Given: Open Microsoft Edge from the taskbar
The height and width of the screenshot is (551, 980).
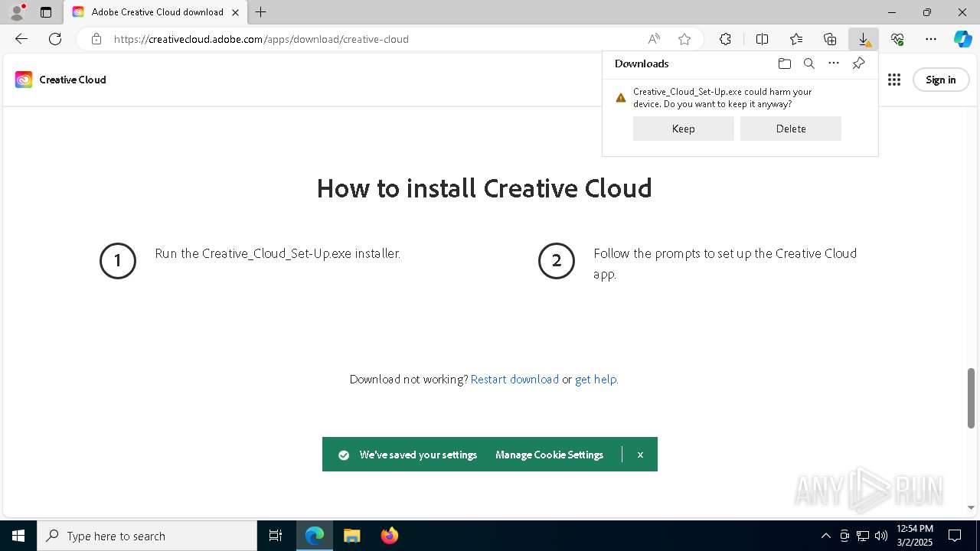Looking at the screenshot, I should coord(315,536).
